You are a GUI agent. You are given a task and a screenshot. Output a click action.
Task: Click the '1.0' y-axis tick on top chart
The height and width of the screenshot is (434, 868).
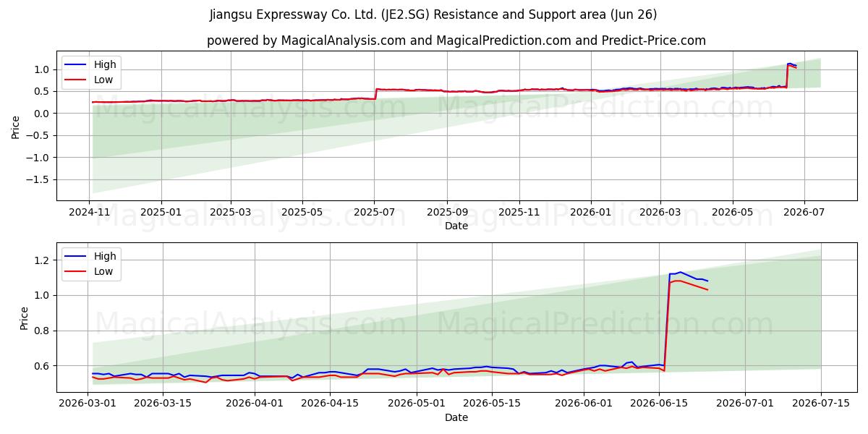click(42, 69)
